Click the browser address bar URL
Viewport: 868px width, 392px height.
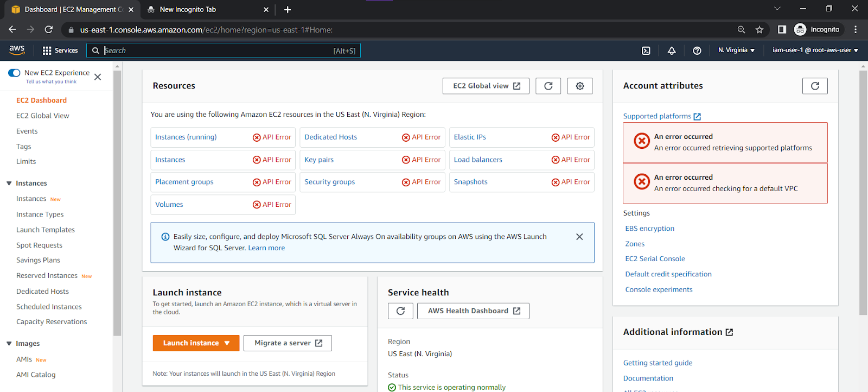pyautogui.click(x=206, y=30)
